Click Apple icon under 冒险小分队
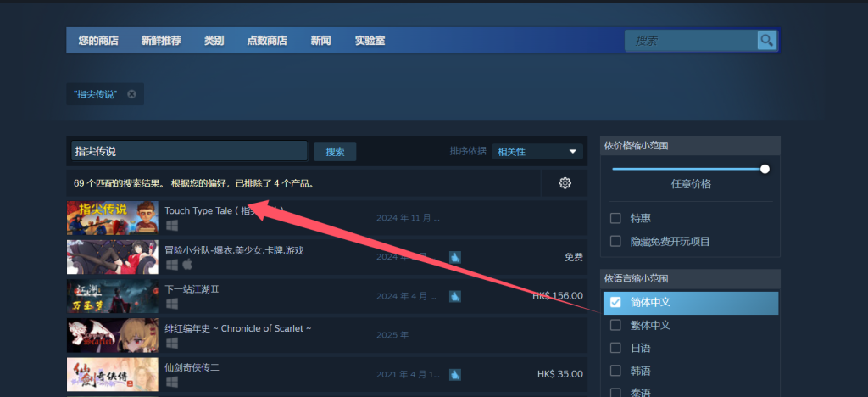 click(x=187, y=266)
